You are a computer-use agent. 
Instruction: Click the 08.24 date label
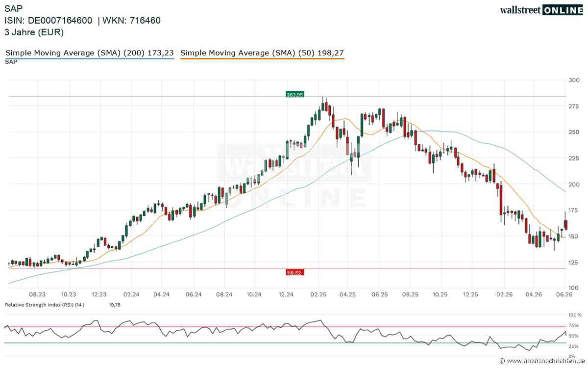tap(224, 294)
